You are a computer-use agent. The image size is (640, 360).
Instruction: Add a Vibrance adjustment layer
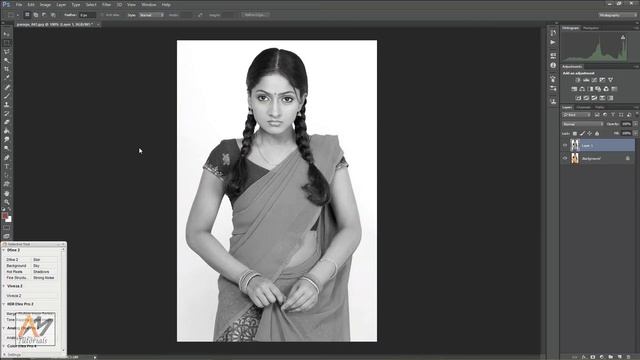(611, 80)
